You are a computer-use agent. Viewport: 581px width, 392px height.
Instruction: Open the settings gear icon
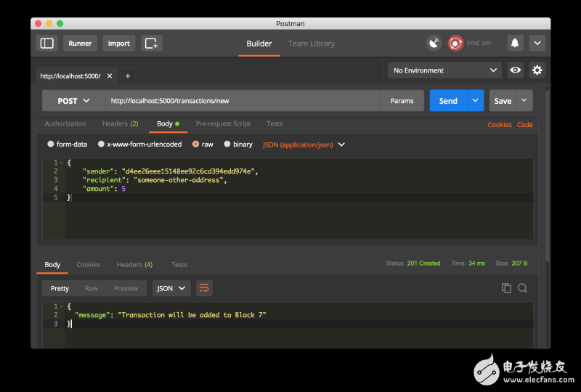(537, 70)
